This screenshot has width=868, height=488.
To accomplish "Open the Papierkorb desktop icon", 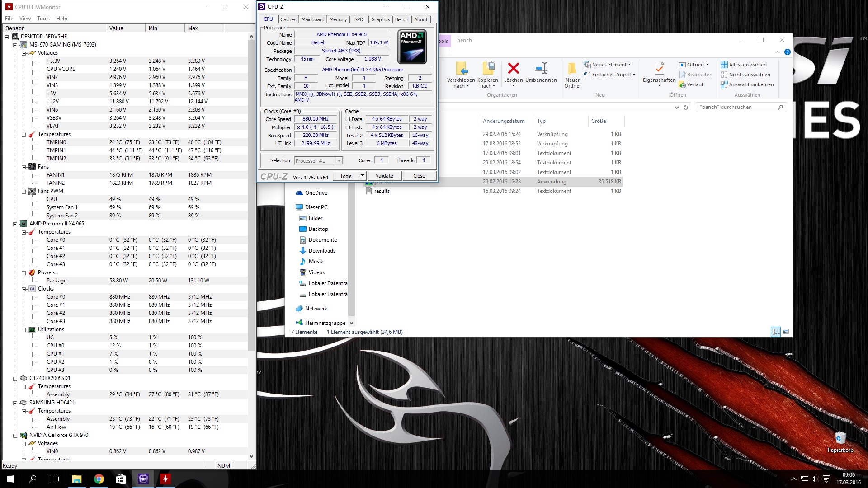I will click(x=840, y=441).
